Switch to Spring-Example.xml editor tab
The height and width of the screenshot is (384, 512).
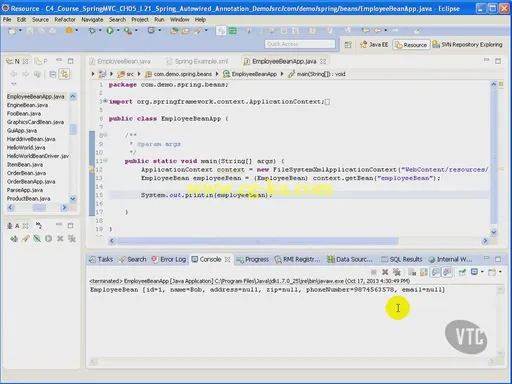pyautogui.click(x=197, y=61)
